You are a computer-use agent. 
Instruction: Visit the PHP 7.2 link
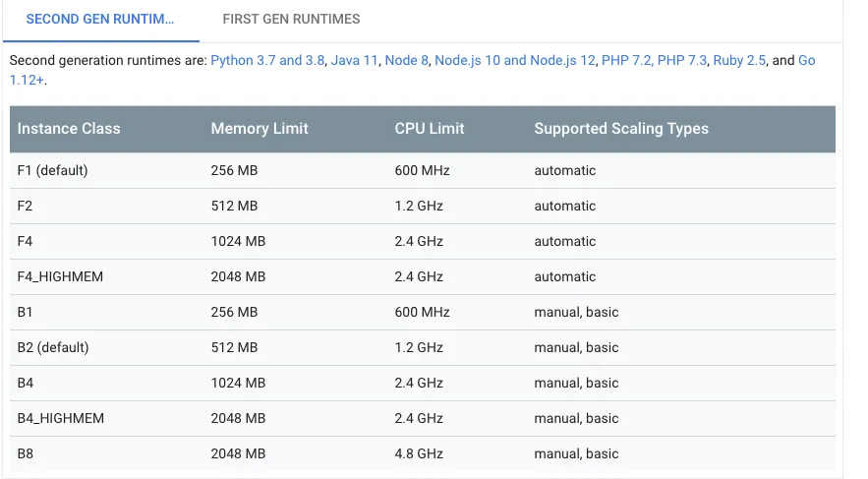click(626, 60)
